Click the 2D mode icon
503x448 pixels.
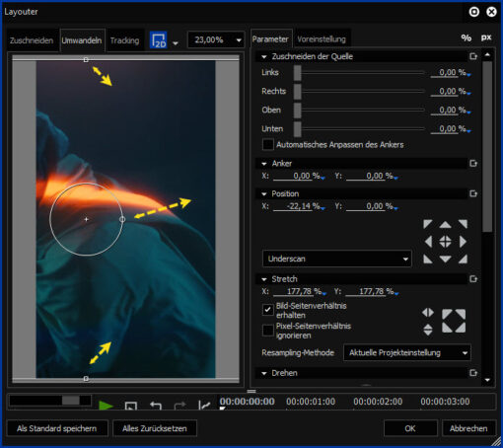tap(159, 40)
